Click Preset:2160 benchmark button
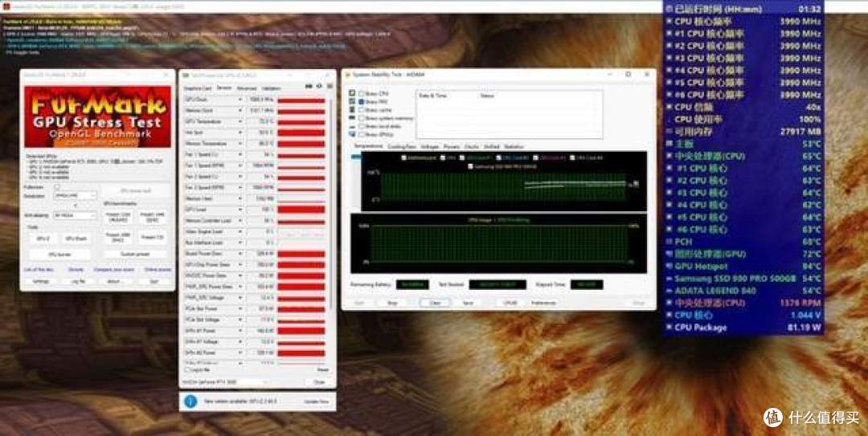The image size is (868, 436). pyautogui.click(x=118, y=217)
